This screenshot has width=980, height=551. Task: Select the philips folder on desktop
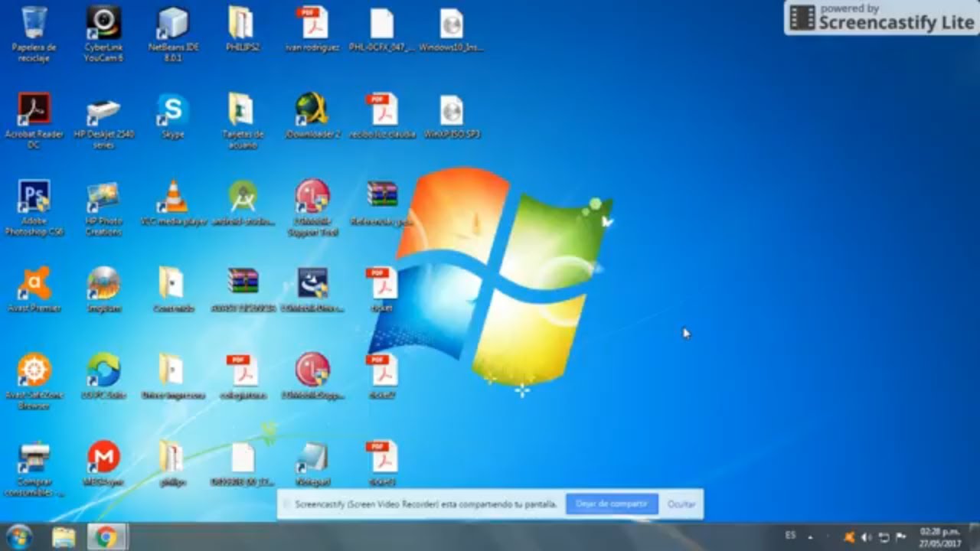(173, 464)
